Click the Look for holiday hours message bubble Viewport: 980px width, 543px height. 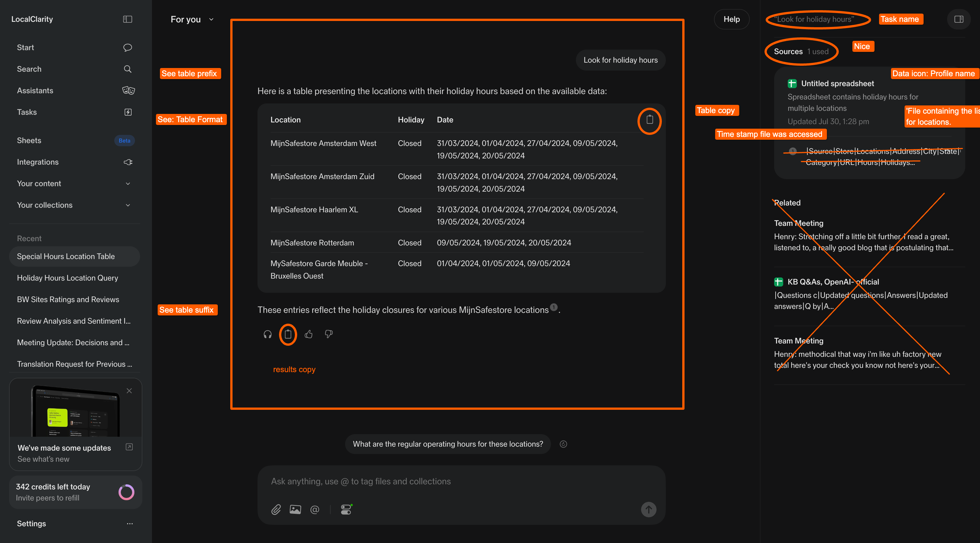tap(620, 60)
